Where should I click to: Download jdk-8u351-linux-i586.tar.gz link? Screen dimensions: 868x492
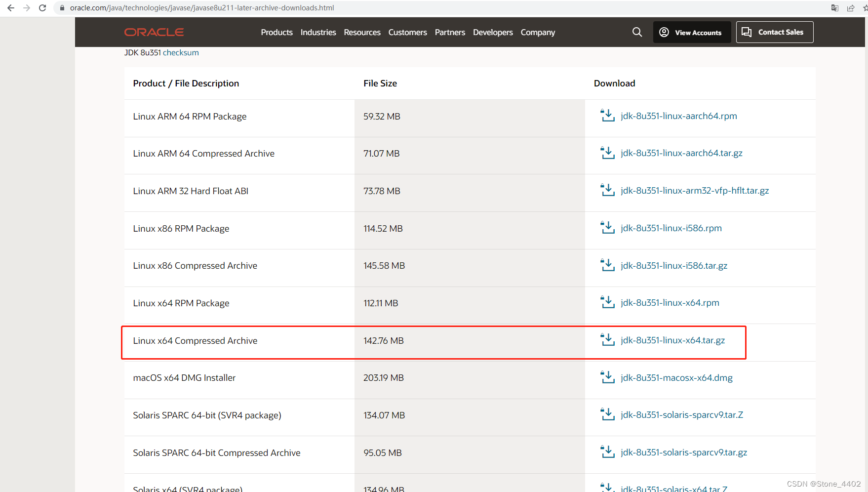tap(674, 266)
